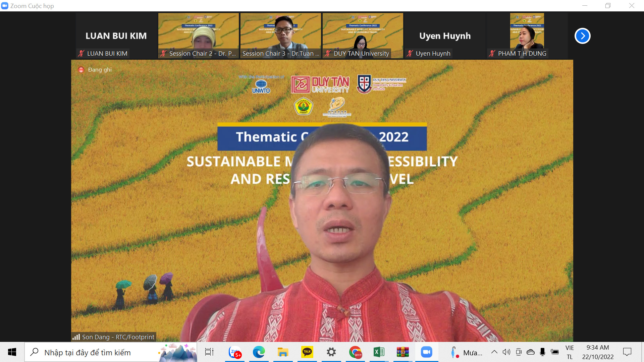This screenshot has width=644, height=362.
Task: Open the speaker volume control in the tray
Action: pos(506,352)
